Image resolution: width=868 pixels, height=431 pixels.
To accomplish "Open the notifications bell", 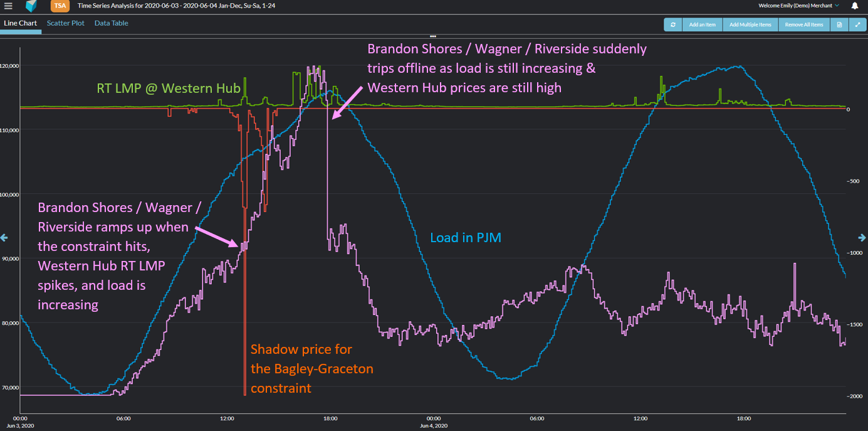I will click(x=855, y=6).
